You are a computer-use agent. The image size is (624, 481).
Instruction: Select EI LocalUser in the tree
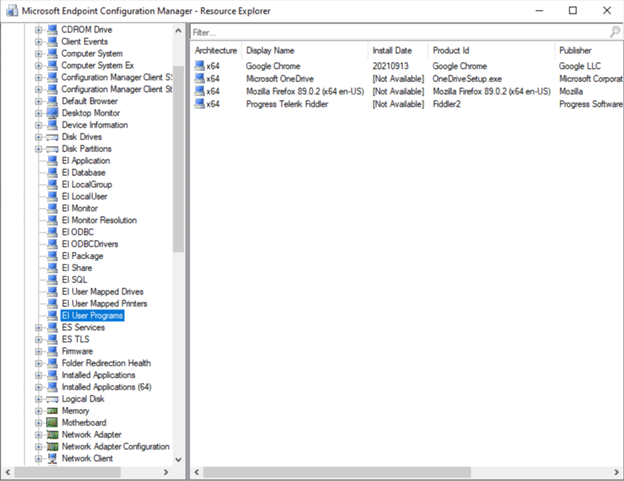[84, 197]
